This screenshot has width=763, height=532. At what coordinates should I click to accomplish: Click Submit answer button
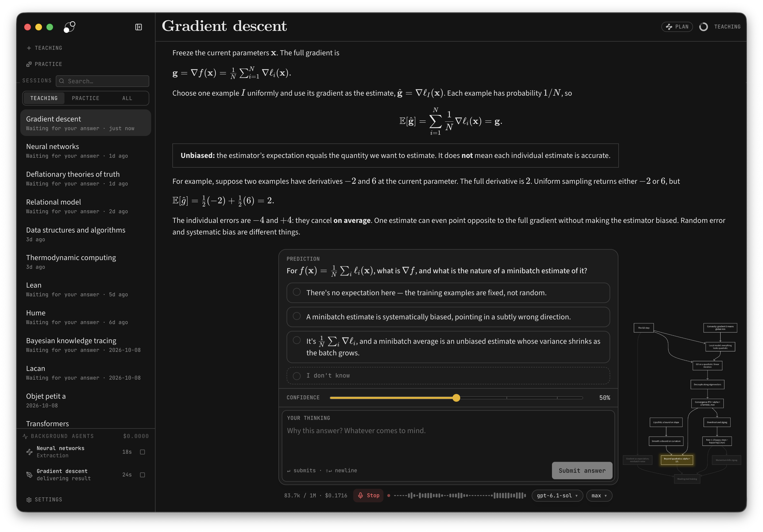(582, 470)
